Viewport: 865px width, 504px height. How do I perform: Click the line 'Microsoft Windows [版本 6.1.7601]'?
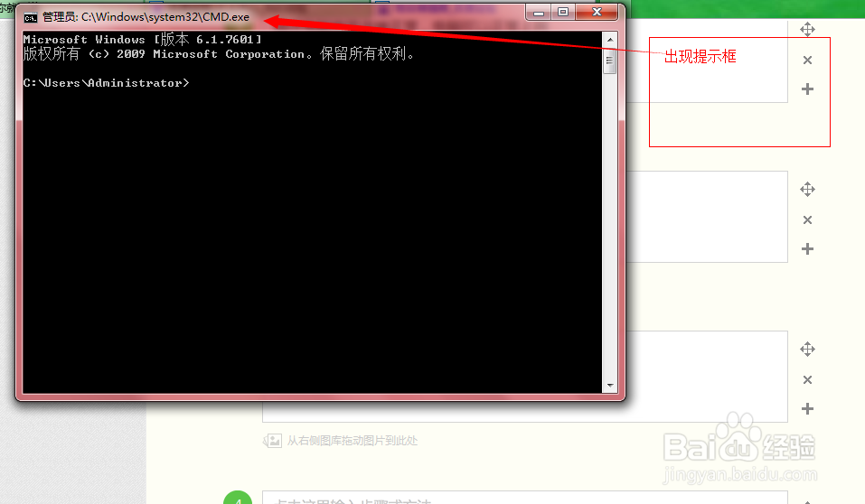[x=142, y=39]
